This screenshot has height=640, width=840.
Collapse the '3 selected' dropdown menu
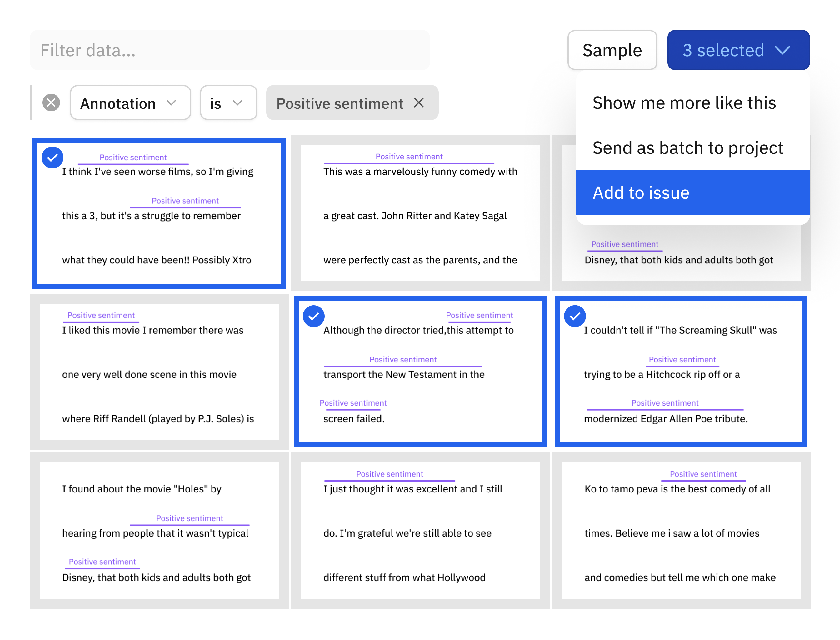[738, 50]
